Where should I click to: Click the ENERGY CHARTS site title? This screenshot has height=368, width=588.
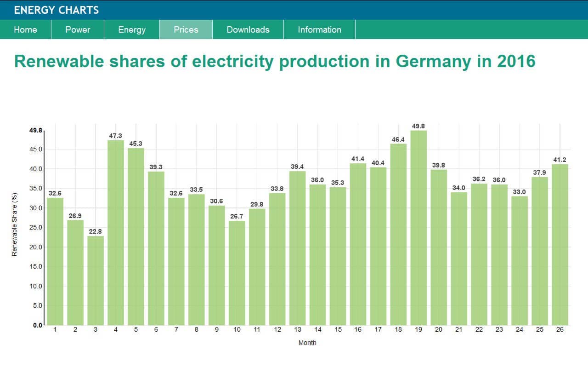[x=56, y=10]
